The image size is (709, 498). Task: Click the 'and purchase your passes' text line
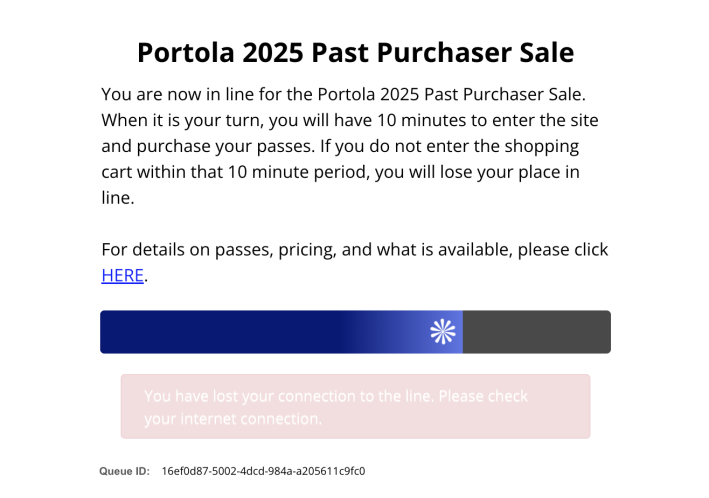(340, 146)
